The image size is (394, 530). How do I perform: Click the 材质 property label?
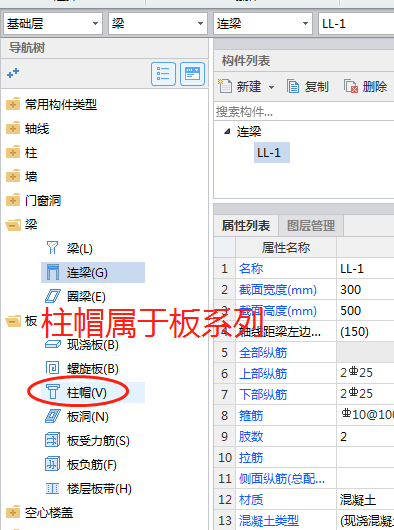(251, 499)
